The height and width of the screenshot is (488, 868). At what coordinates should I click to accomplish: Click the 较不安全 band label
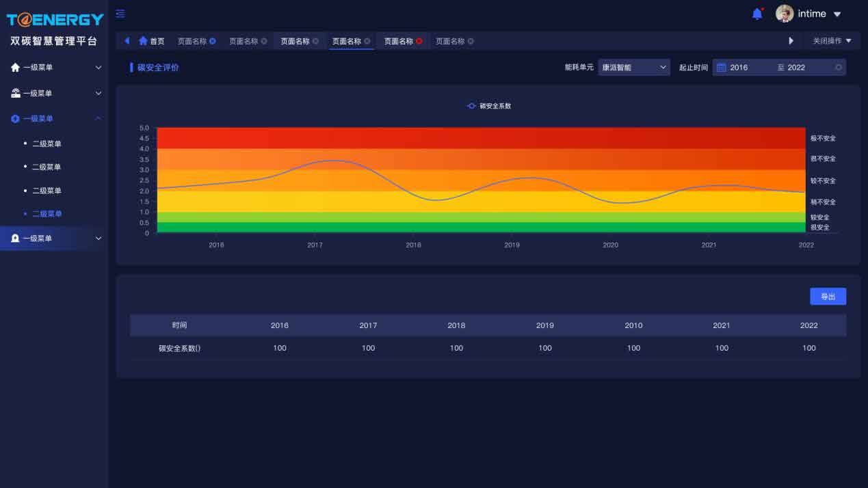pos(823,180)
